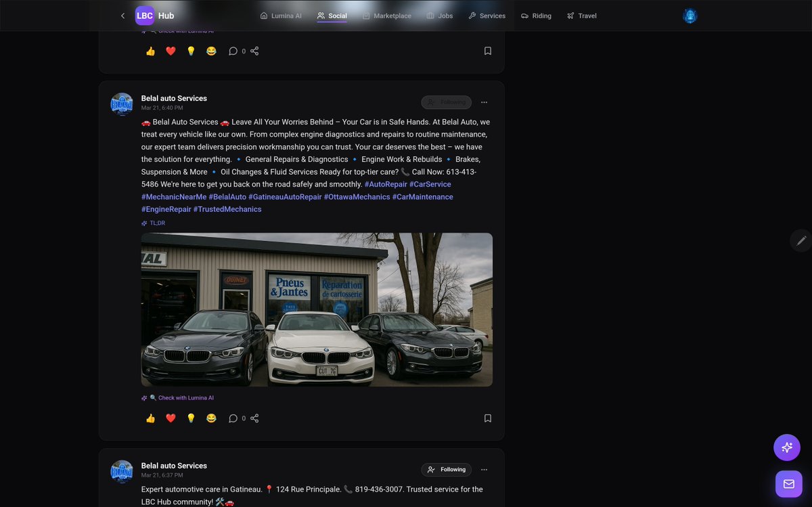Show the TL;DR summary of the post
The width and height of the screenshot is (812, 507).
coord(153,223)
